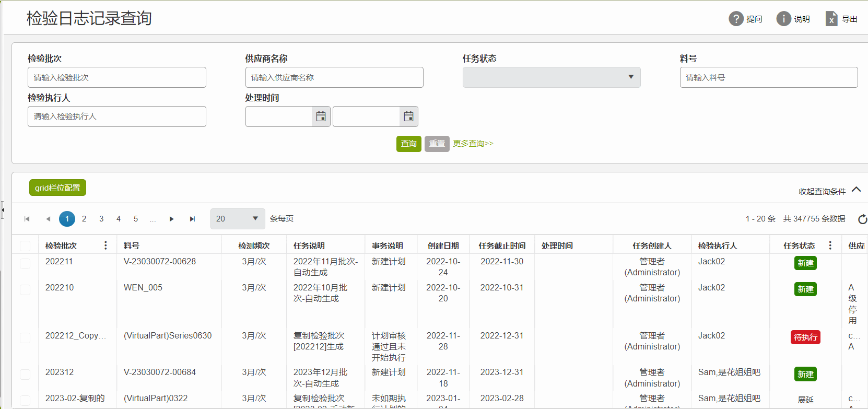Click the 处理时间 end date field

pos(367,116)
